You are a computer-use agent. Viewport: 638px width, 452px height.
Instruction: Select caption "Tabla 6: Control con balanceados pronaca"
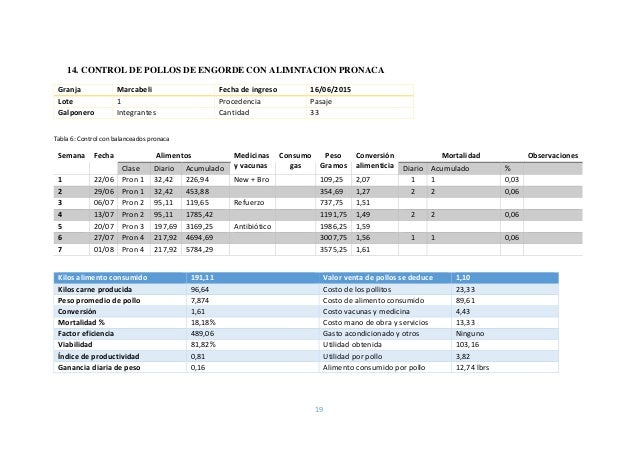(111, 139)
